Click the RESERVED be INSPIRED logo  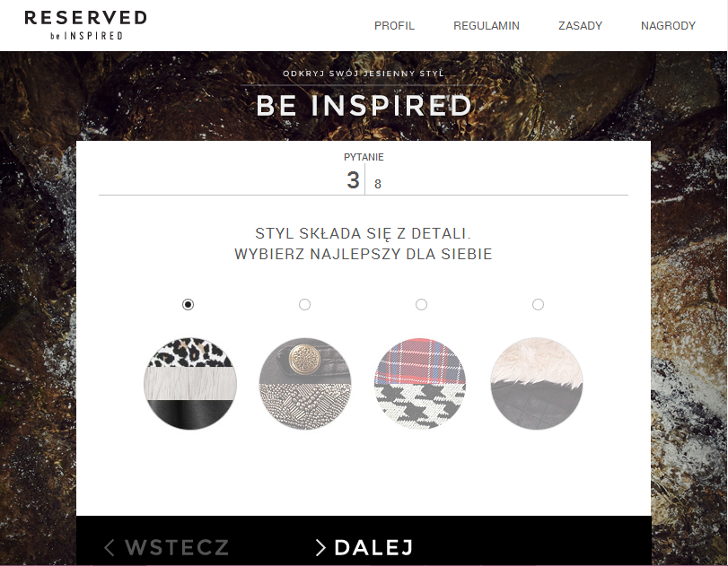[x=85, y=25]
